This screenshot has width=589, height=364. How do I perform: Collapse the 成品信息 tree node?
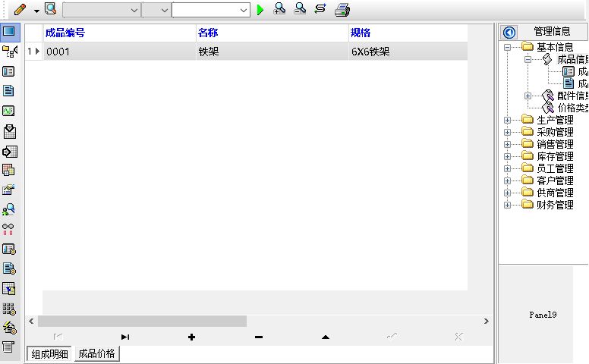tap(528, 59)
